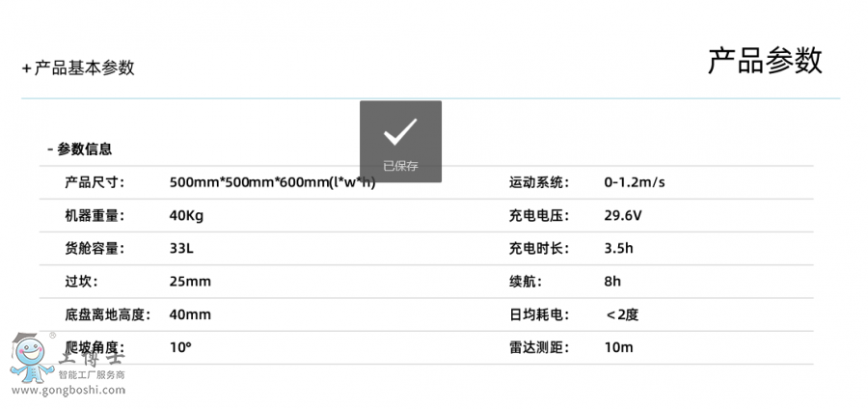
Task: Click the 40Kg weight value
Action: (x=186, y=215)
